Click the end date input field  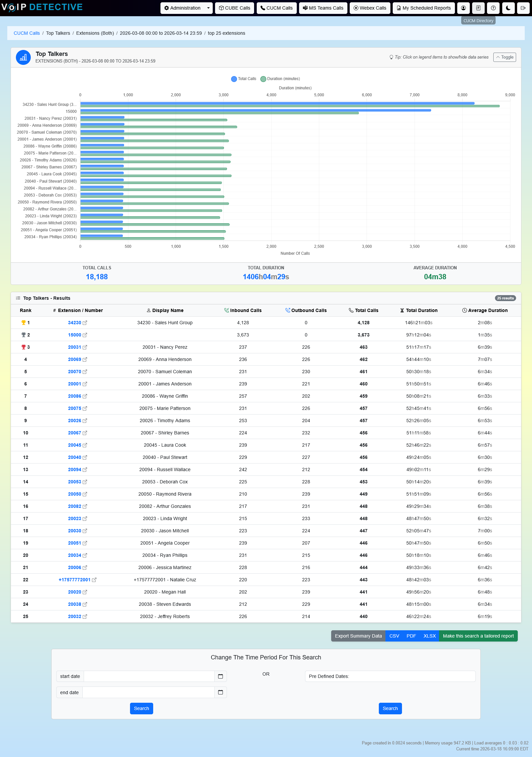pyautogui.click(x=148, y=692)
